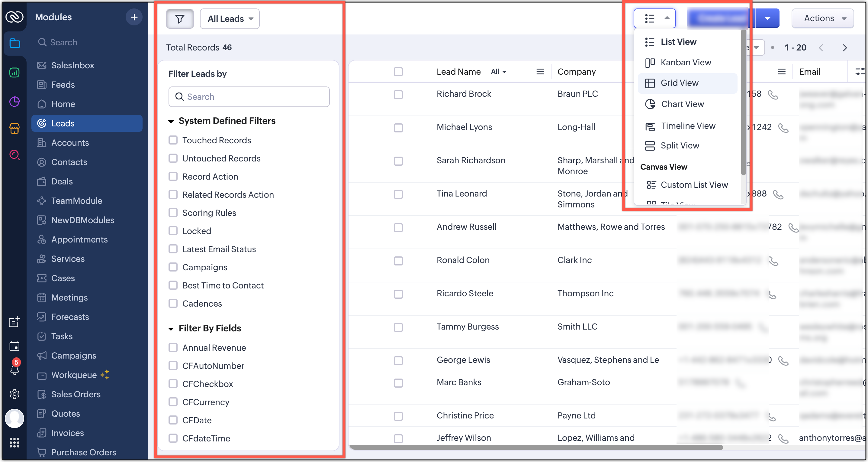This screenshot has width=868, height=462.
Task: Open the Accounts module
Action: pyautogui.click(x=70, y=143)
